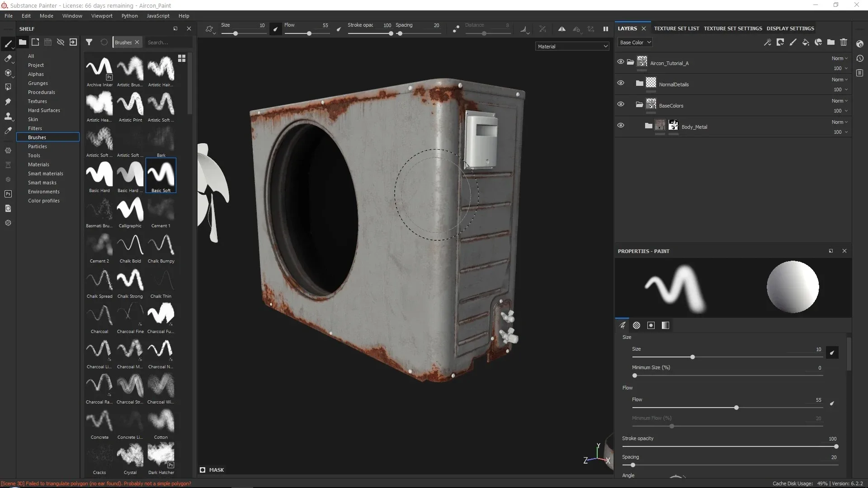
Task: Select the Polygon fill tool
Action: pyautogui.click(x=8, y=87)
